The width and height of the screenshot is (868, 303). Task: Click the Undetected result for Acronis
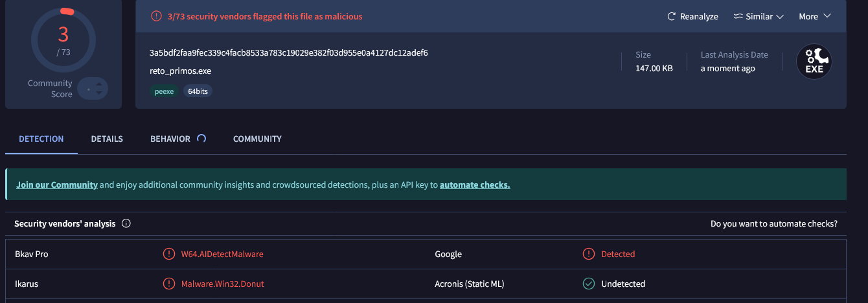pyautogui.click(x=623, y=284)
